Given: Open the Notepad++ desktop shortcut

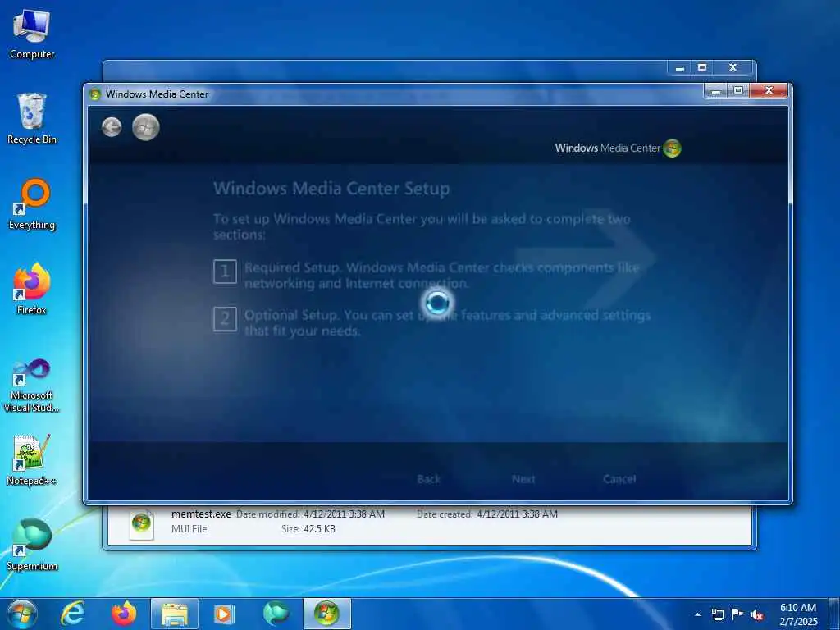Looking at the screenshot, I should click(32, 460).
